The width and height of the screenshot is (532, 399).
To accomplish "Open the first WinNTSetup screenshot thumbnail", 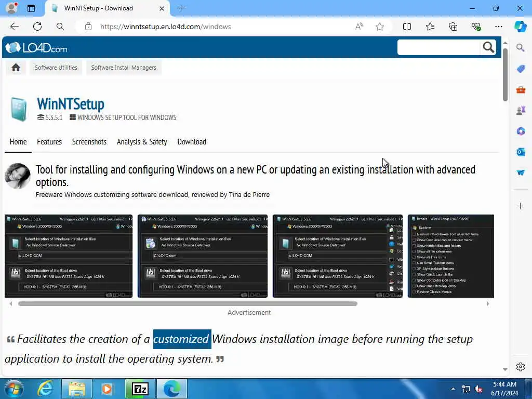I will [x=69, y=256].
